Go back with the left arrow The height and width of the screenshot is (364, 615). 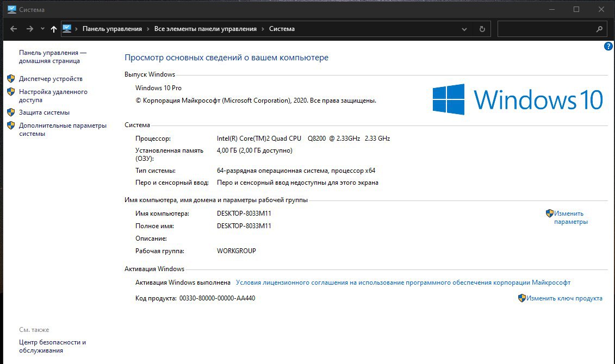coord(14,29)
